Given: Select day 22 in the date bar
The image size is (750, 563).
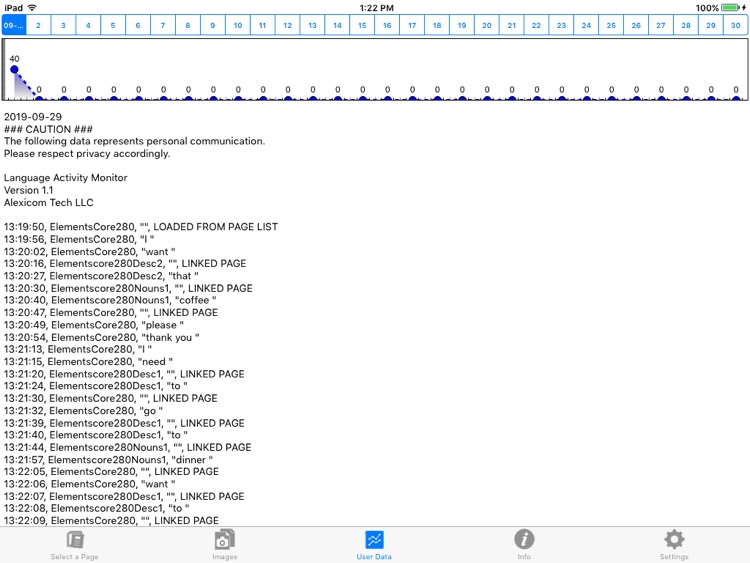Looking at the screenshot, I should coord(537,25).
